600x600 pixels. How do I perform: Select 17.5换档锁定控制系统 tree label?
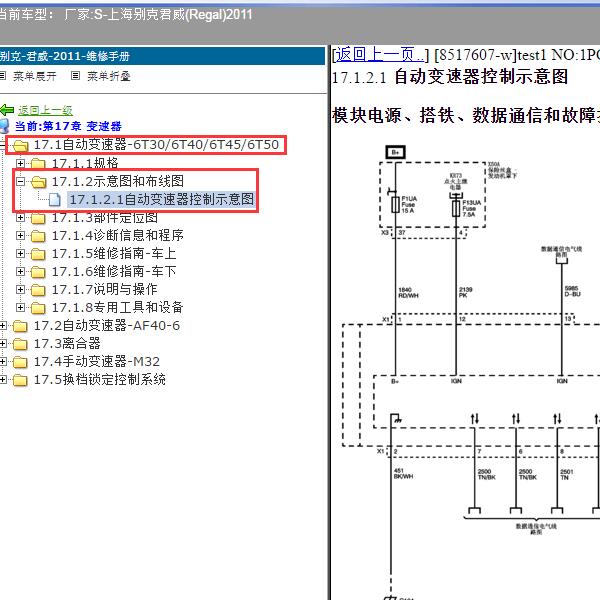[99, 380]
